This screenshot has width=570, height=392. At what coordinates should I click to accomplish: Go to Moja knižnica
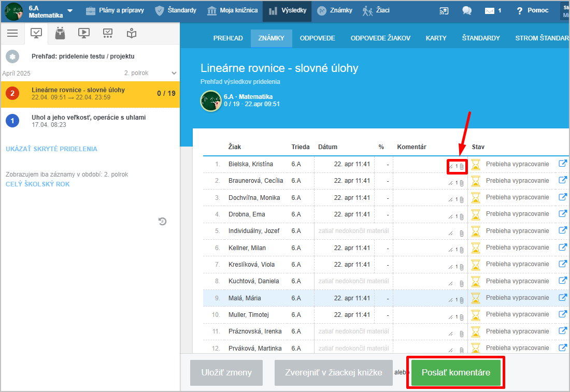(232, 10)
